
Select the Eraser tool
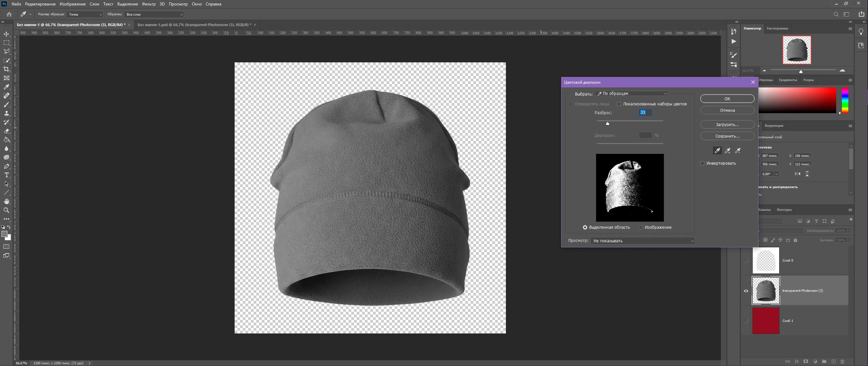coord(6,131)
